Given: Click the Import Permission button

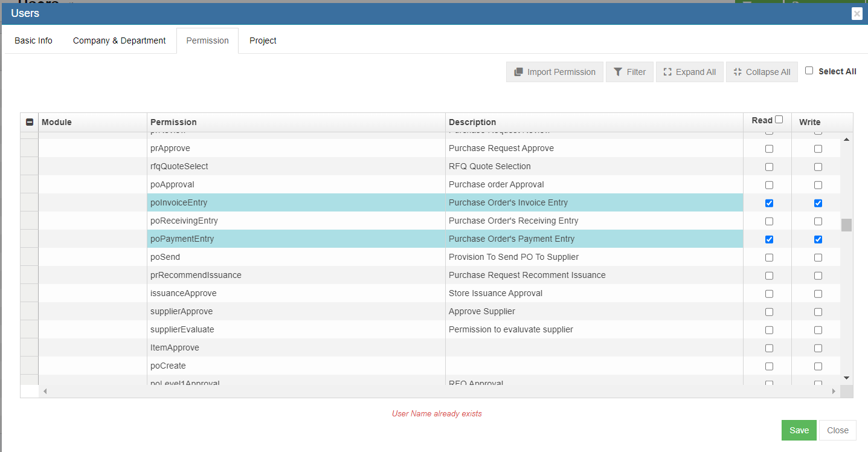Looking at the screenshot, I should tap(555, 72).
